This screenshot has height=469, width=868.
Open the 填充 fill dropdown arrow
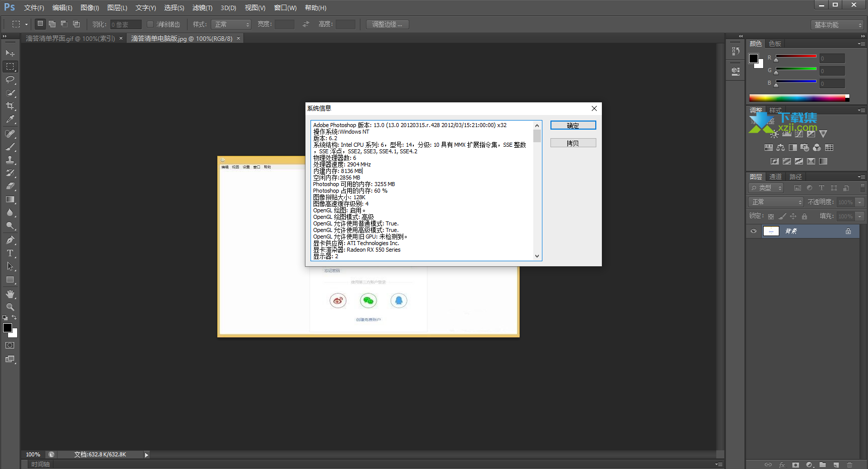click(860, 216)
